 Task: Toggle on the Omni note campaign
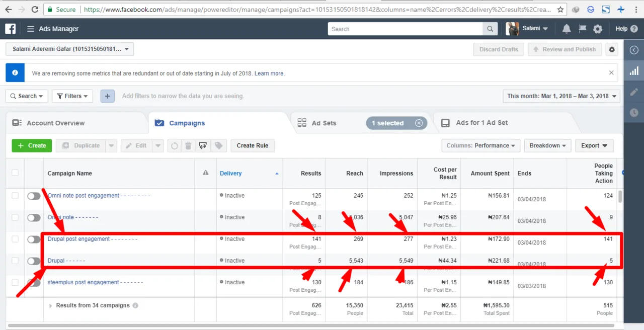(34, 217)
